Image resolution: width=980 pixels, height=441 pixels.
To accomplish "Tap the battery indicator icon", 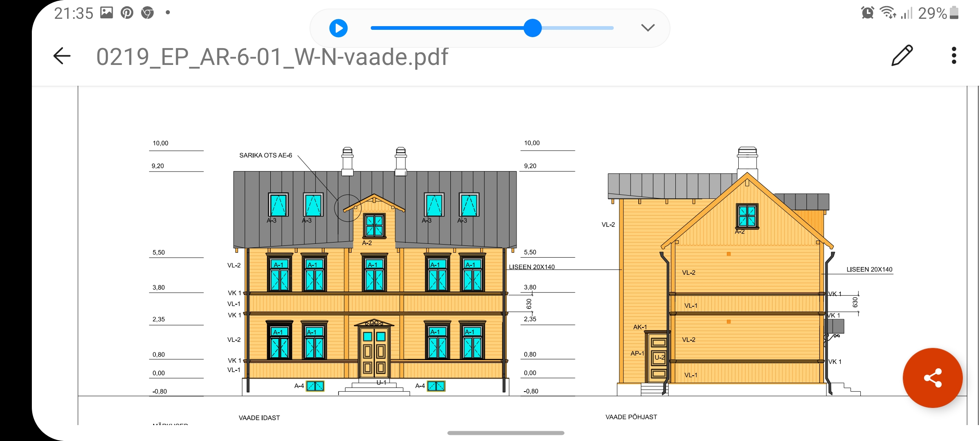I will (x=954, y=13).
